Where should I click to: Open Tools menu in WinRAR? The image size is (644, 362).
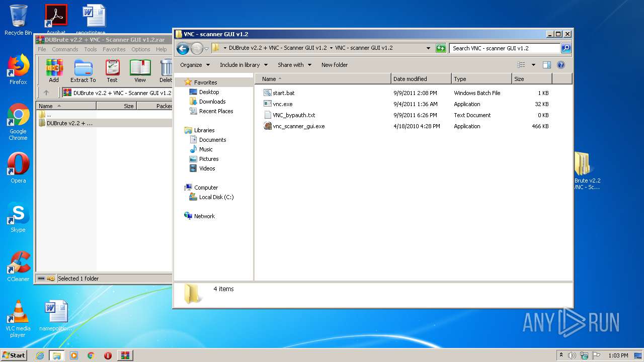(x=91, y=49)
